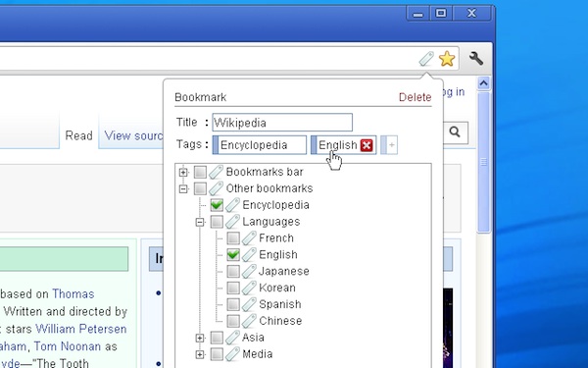
Task: Delete the bookmark via Delete link
Action: pos(416,97)
